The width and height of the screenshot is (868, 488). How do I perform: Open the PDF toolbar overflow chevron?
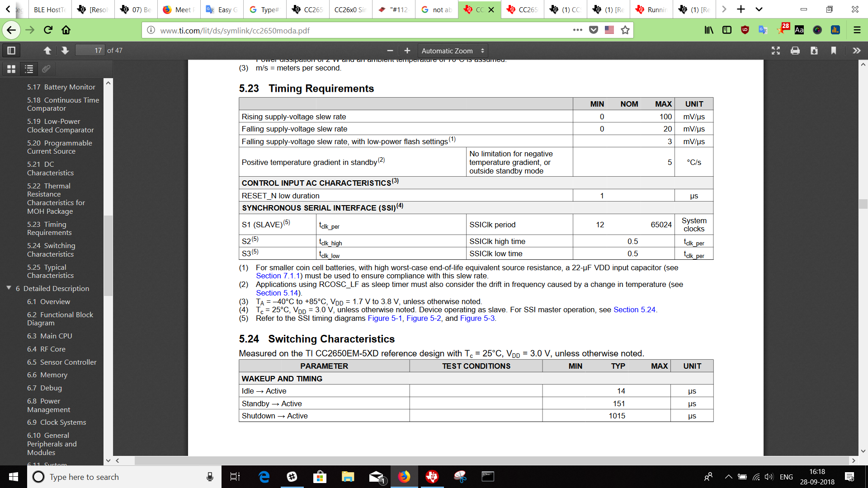point(856,51)
